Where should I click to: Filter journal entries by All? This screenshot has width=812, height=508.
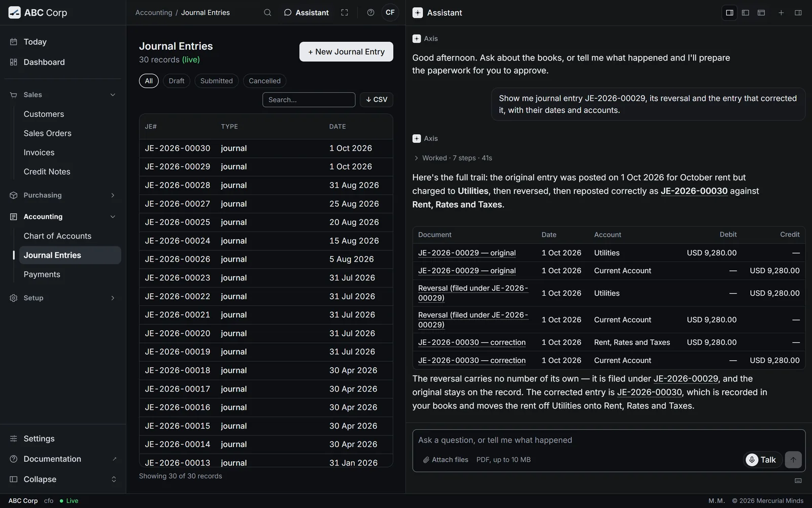149,81
